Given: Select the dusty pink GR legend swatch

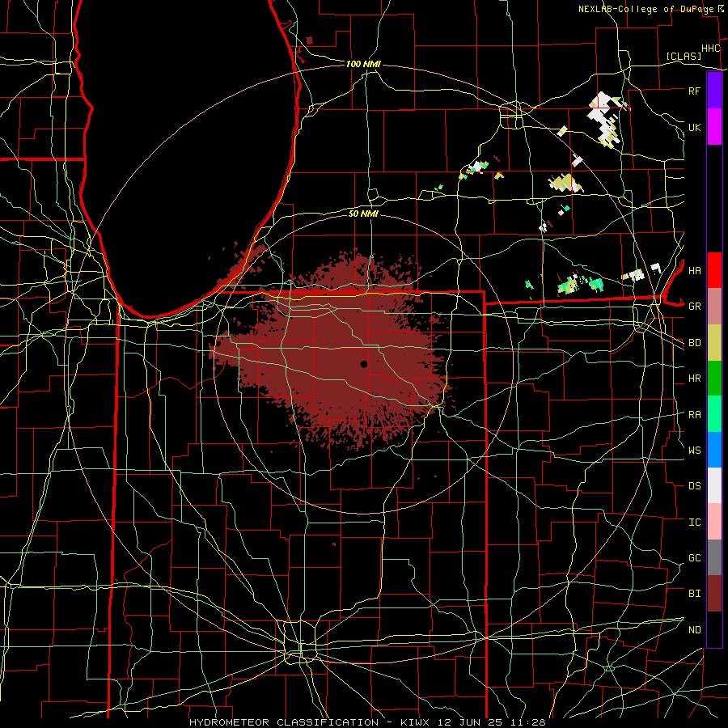Looking at the screenshot, I should point(714,307).
